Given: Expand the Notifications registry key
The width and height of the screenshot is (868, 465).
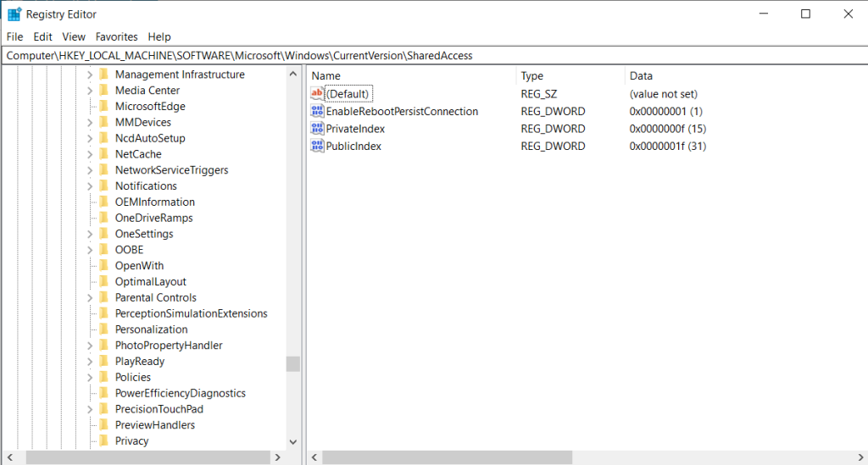Looking at the screenshot, I should coord(89,186).
